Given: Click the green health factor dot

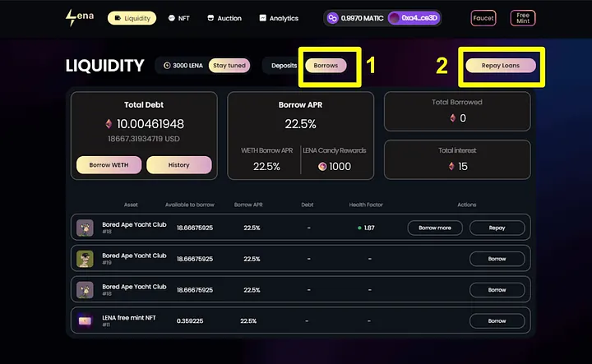Looking at the screenshot, I should coord(359,228).
